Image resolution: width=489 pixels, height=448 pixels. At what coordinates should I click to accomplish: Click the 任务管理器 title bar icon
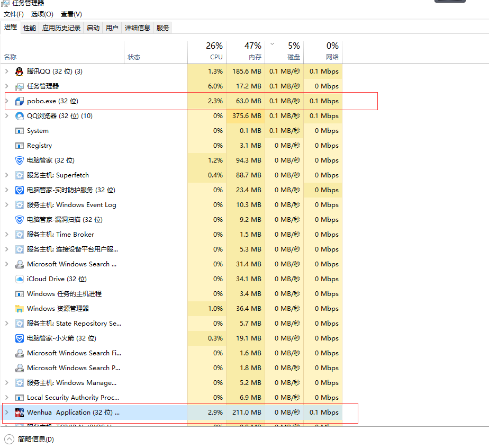click(5, 3)
